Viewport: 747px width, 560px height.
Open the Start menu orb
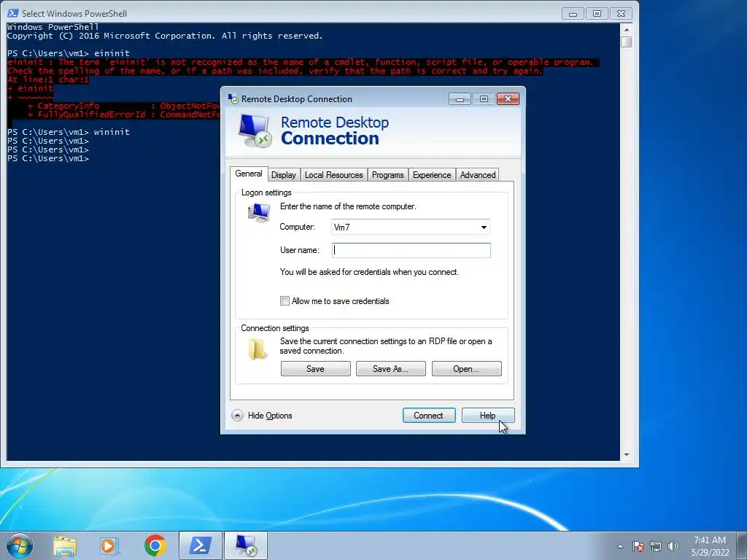pos(20,545)
